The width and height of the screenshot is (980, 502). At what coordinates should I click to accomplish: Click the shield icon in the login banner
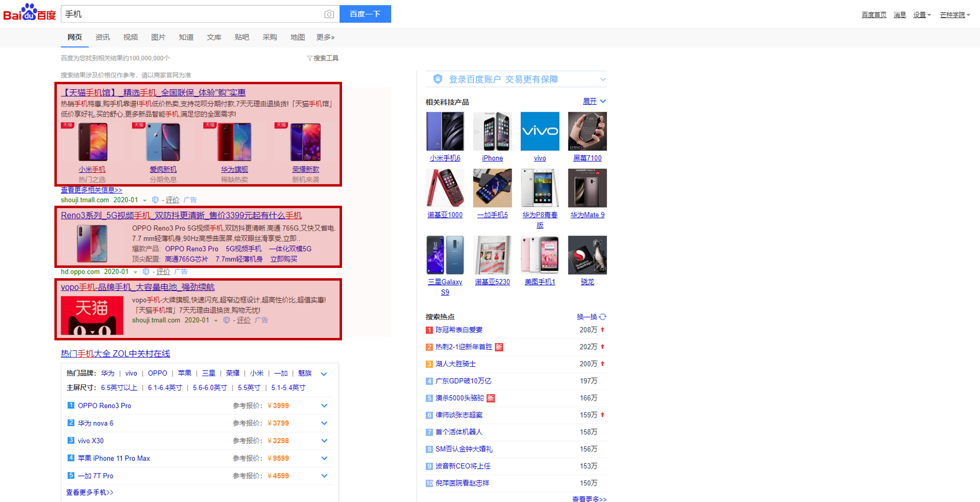click(438, 79)
